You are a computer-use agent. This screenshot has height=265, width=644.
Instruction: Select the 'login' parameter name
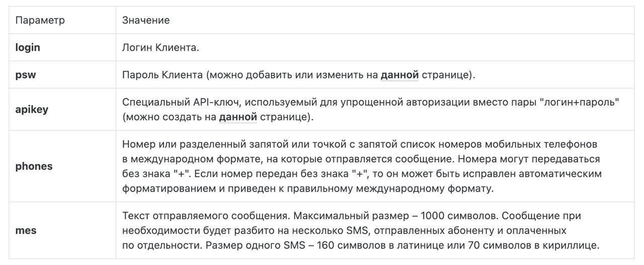coord(28,48)
